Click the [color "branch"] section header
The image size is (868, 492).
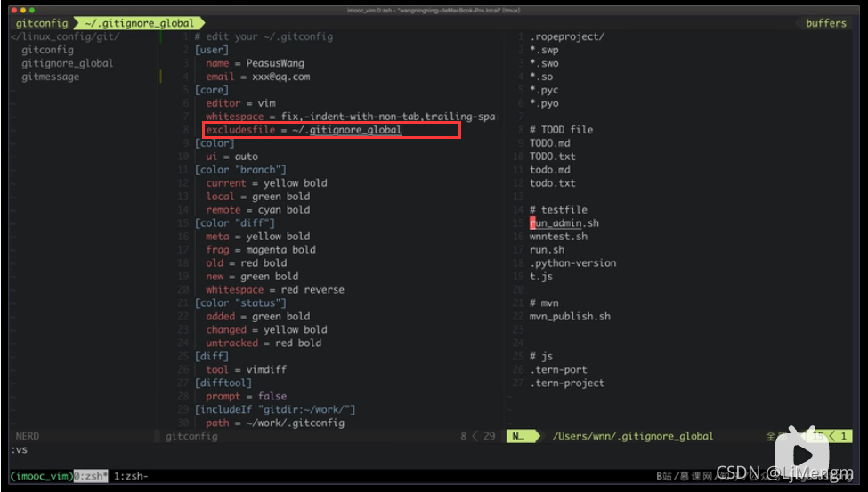pos(240,170)
